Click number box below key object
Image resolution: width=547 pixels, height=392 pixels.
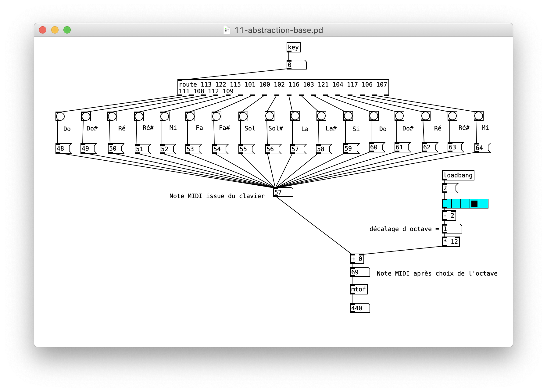tap(297, 65)
